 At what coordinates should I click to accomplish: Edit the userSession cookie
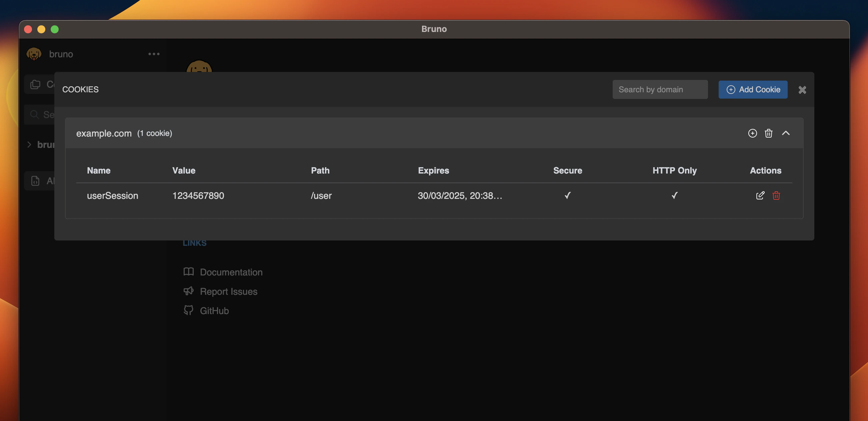pos(760,195)
